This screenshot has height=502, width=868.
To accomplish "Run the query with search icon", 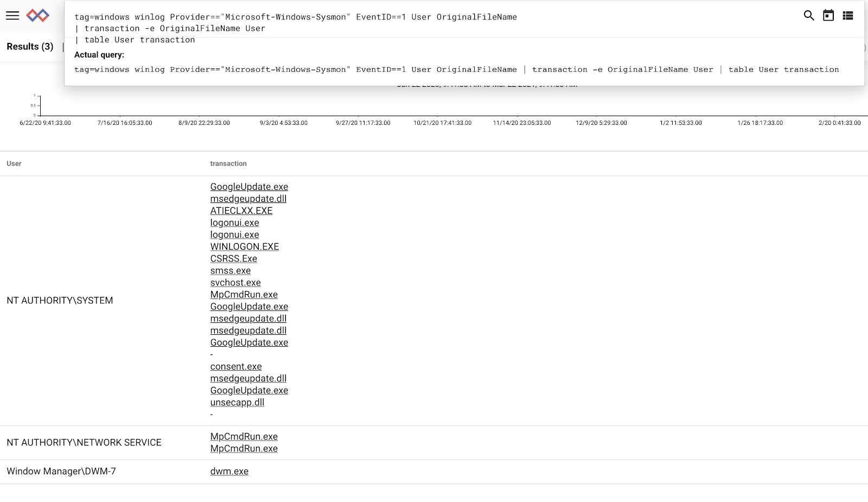I will (x=809, y=16).
